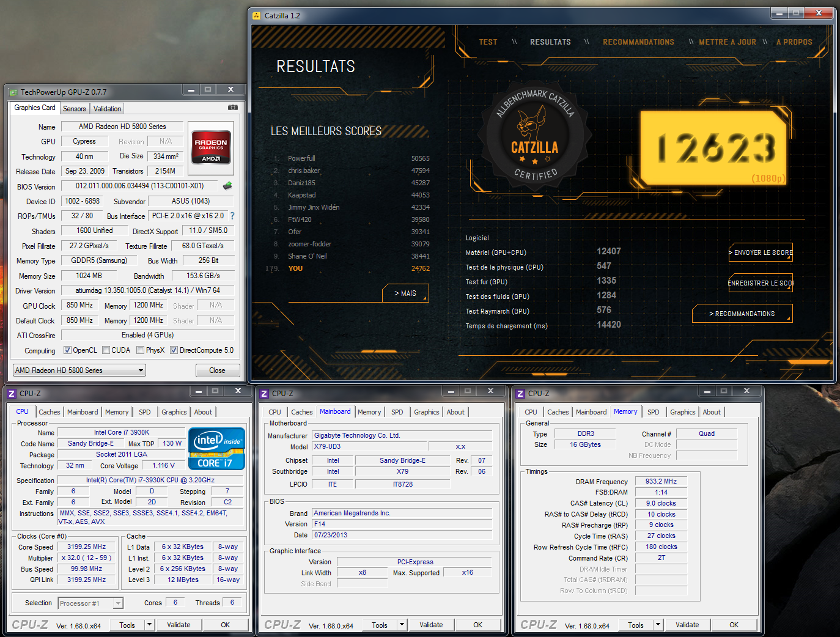Click the Driver Version field in GPU-Z
Viewport: 840px width, 637px height.
click(x=148, y=290)
